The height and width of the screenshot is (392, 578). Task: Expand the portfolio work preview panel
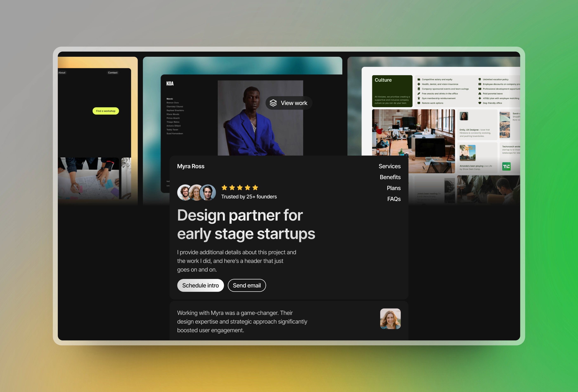(289, 103)
